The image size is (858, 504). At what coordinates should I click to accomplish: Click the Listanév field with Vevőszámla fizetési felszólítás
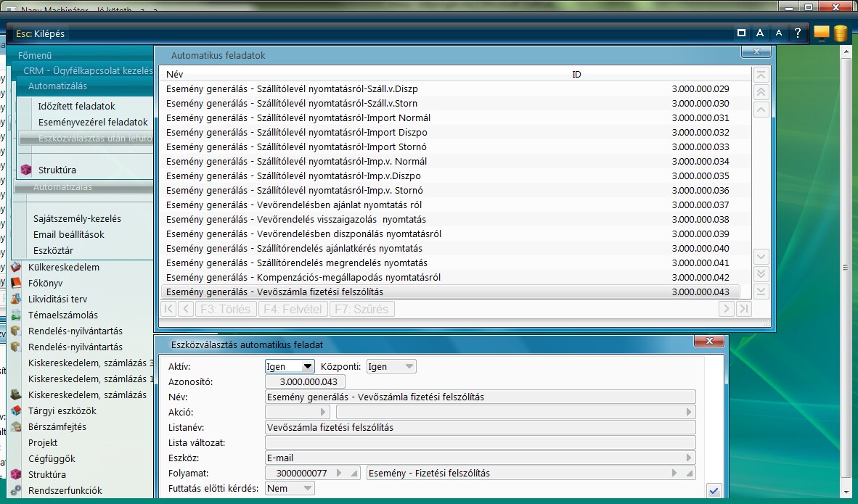click(x=481, y=427)
